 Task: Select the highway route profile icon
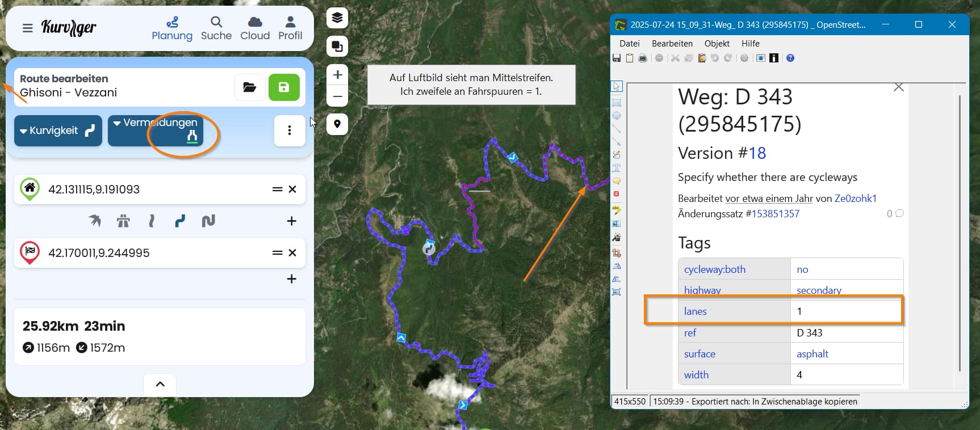(x=123, y=221)
